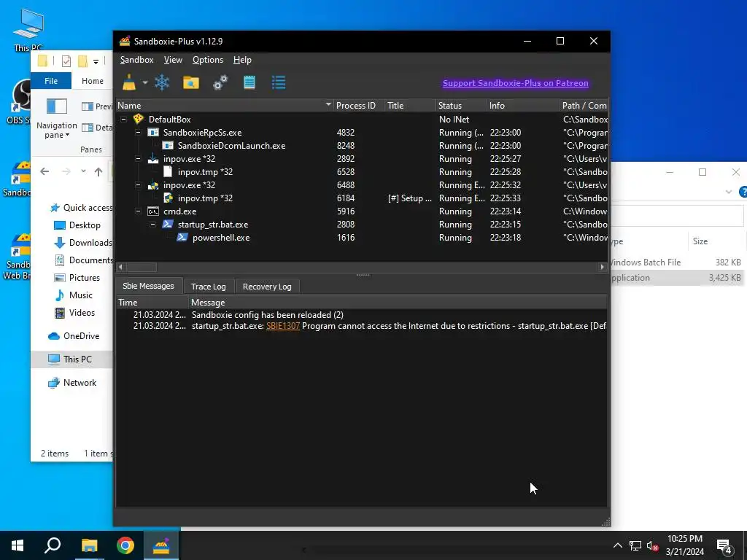747x560 pixels.
Task: Show hidden tray icons chevron
Action: [617, 545]
